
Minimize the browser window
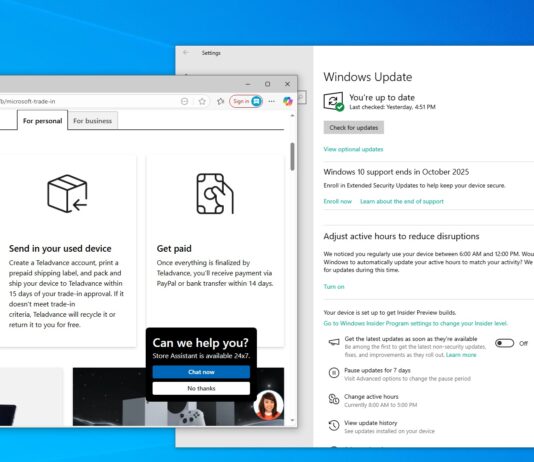248,84
